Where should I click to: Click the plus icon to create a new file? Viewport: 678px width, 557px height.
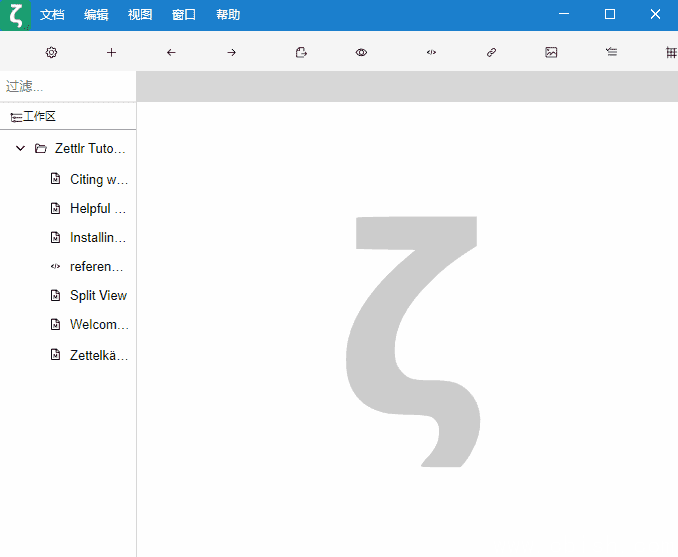(x=111, y=52)
